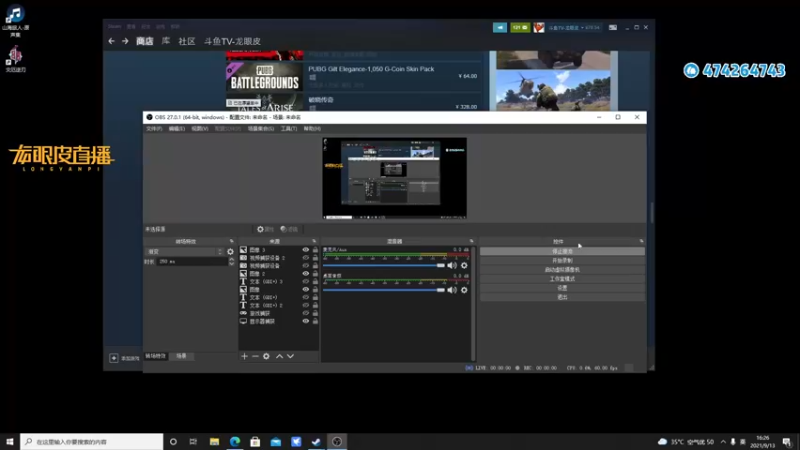Increase transition duration with up arrow
This screenshot has height=450, width=800.
click(232, 259)
